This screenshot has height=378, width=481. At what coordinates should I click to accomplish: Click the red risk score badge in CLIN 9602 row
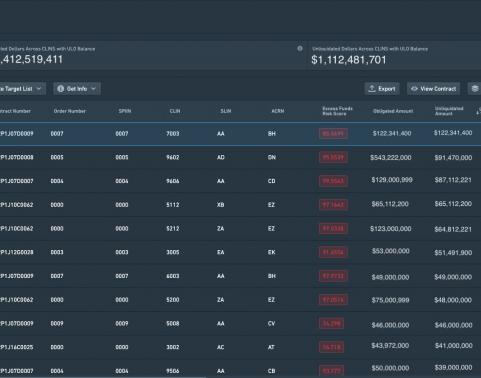333,157
